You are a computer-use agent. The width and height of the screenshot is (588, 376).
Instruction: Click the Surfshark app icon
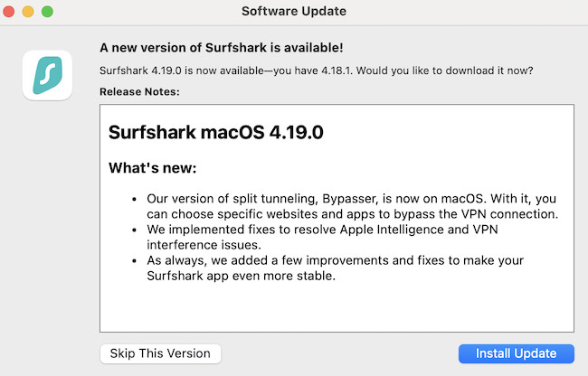pos(47,75)
